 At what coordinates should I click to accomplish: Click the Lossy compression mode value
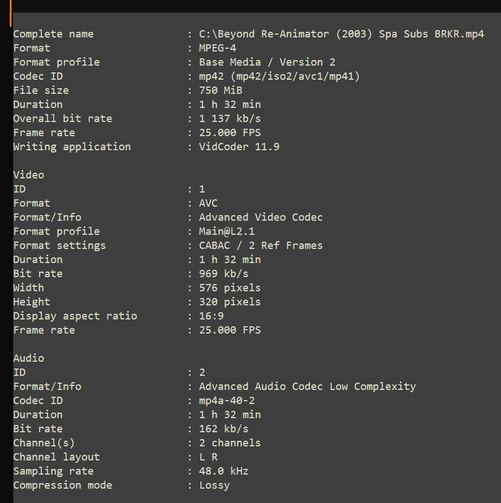click(214, 485)
